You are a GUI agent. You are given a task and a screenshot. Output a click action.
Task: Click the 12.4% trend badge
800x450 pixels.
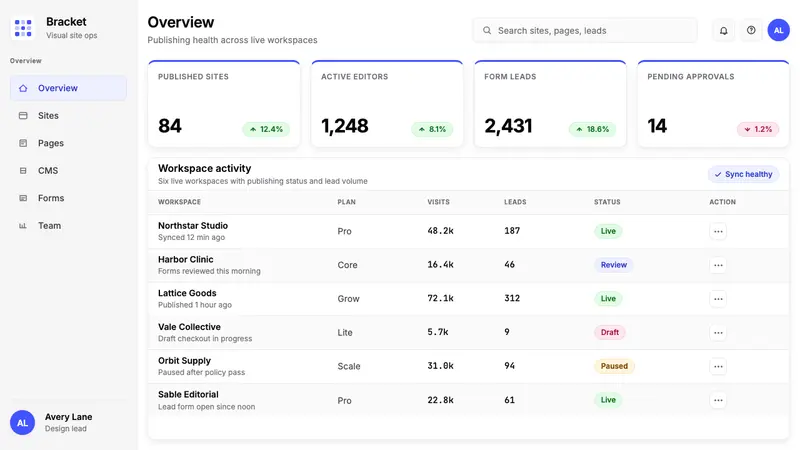266,129
